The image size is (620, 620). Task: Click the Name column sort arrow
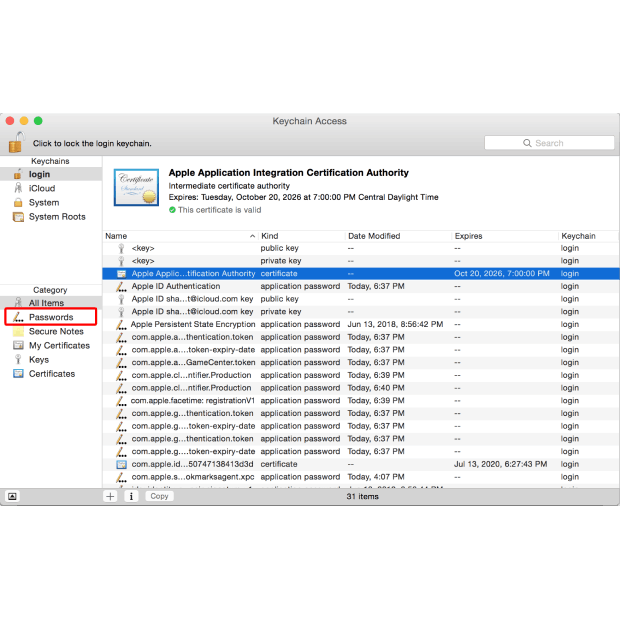click(x=252, y=236)
